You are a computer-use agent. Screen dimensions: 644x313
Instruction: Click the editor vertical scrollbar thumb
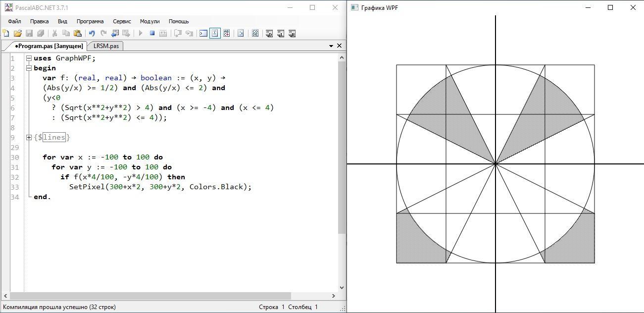pyautogui.click(x=342, y=148)
